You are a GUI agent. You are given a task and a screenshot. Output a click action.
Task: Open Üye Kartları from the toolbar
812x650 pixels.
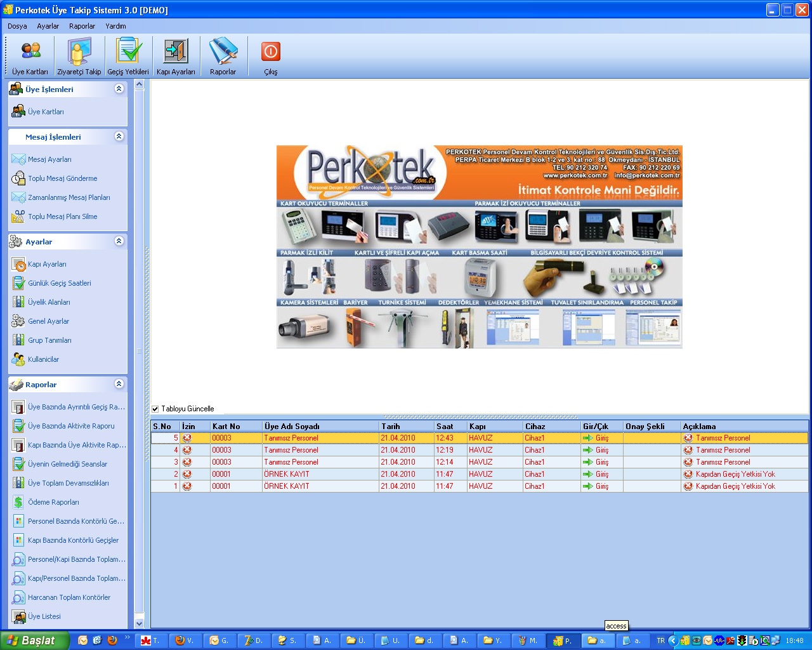pos(30,56)
